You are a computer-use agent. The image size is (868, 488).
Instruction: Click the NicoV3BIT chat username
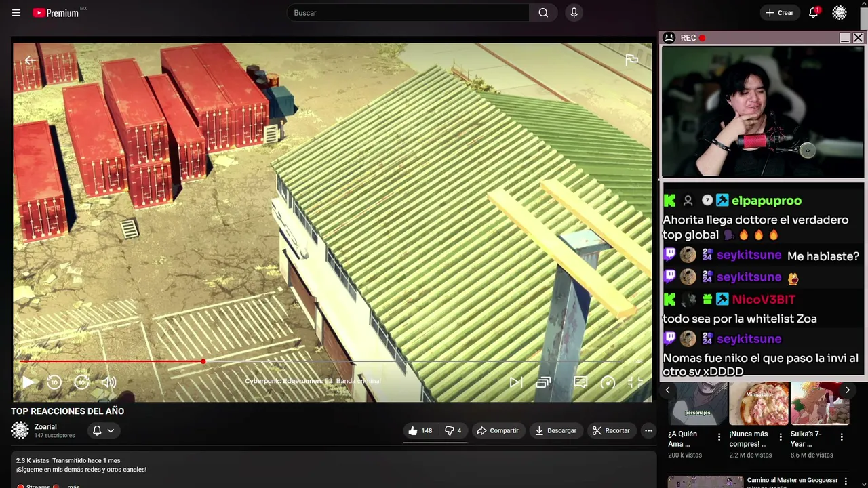[x=764, y=300]
